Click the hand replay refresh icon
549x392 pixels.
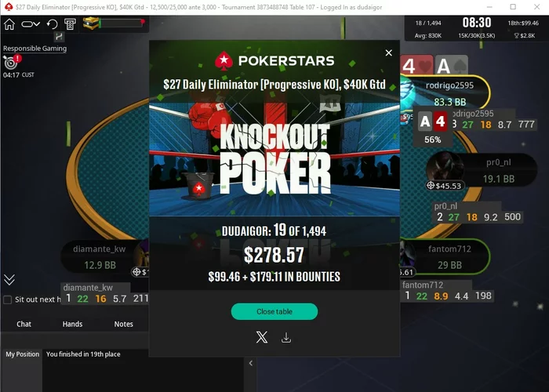53,24
